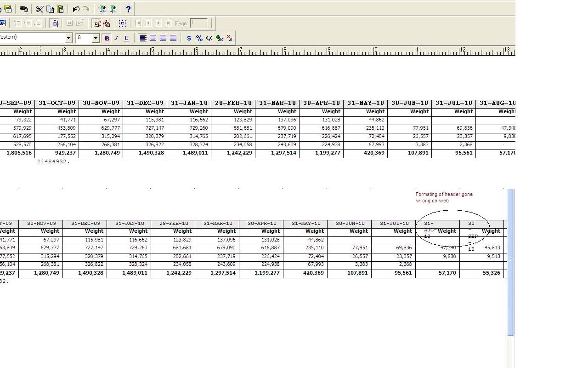Click the Cut scissors icon

pyautogui.click(x=40, y=9)
